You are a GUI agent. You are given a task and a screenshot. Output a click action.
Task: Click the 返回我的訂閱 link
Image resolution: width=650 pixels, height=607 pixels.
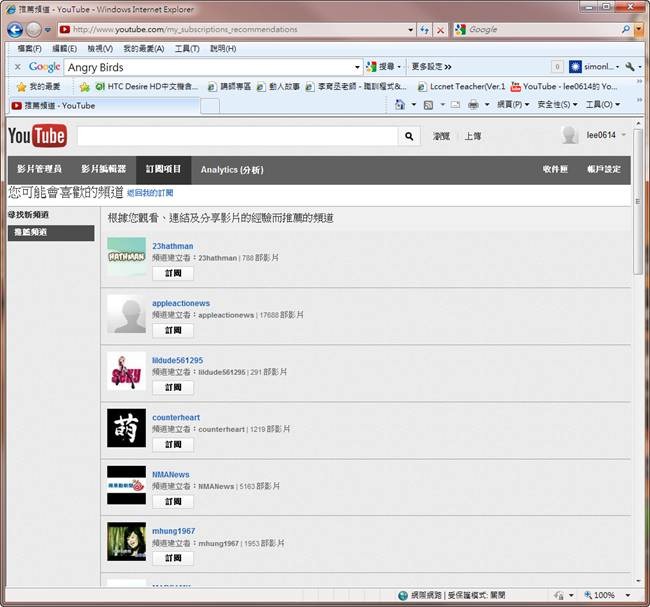[x=150, y=193]
